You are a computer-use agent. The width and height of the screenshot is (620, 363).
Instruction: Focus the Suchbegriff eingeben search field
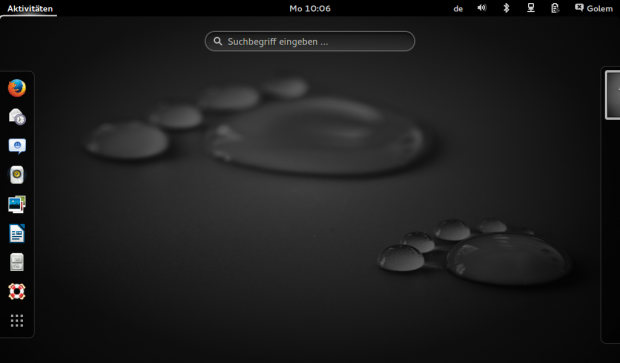[310, 41]
